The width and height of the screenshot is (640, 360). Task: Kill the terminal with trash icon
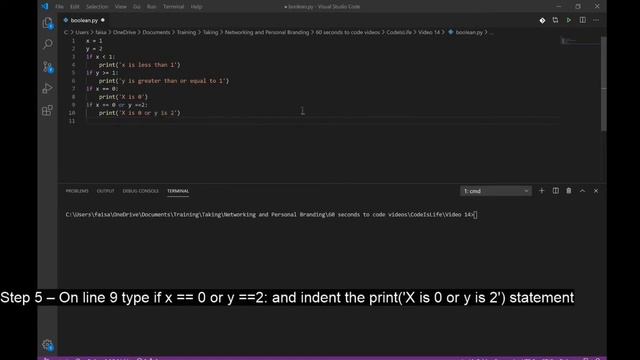pos(569,191)
